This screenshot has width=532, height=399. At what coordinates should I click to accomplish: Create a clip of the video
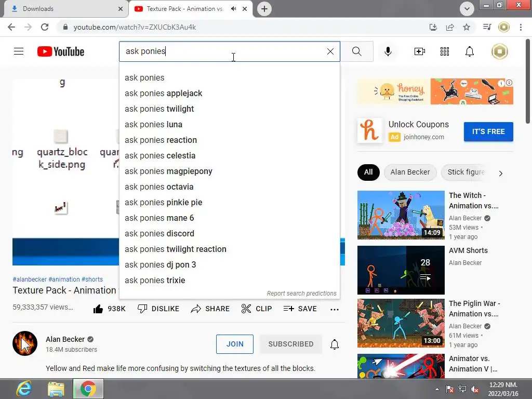pyautogui.click(x=257, y=309)
